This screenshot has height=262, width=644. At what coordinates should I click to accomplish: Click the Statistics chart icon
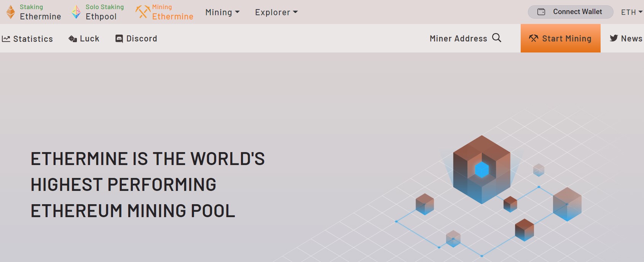[x=6, y=39]
